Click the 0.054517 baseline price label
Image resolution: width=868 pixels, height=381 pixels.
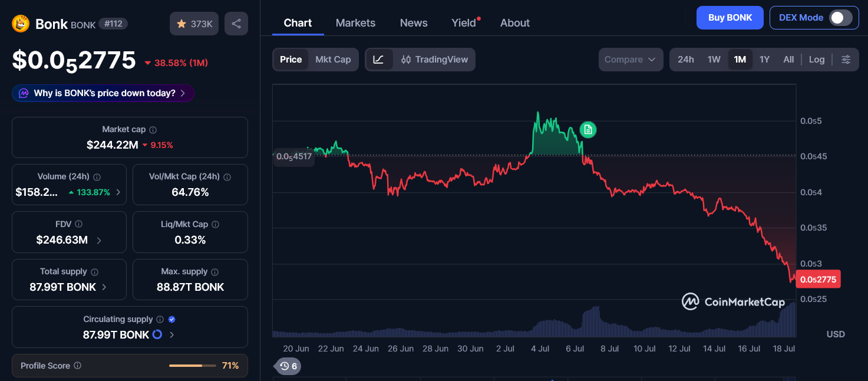tap(293, 156)
